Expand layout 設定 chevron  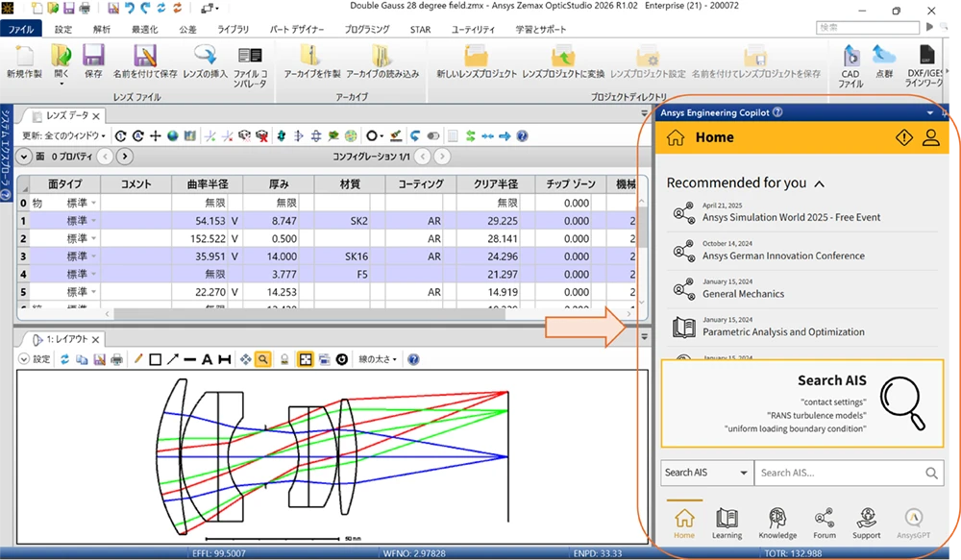tap(23, 359)
